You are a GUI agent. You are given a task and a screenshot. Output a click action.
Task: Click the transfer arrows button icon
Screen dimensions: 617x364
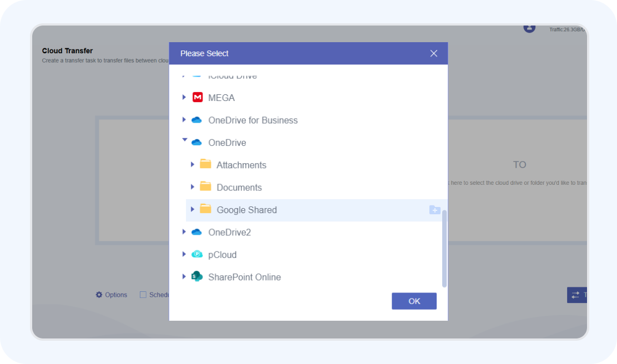tap(575, 295)
